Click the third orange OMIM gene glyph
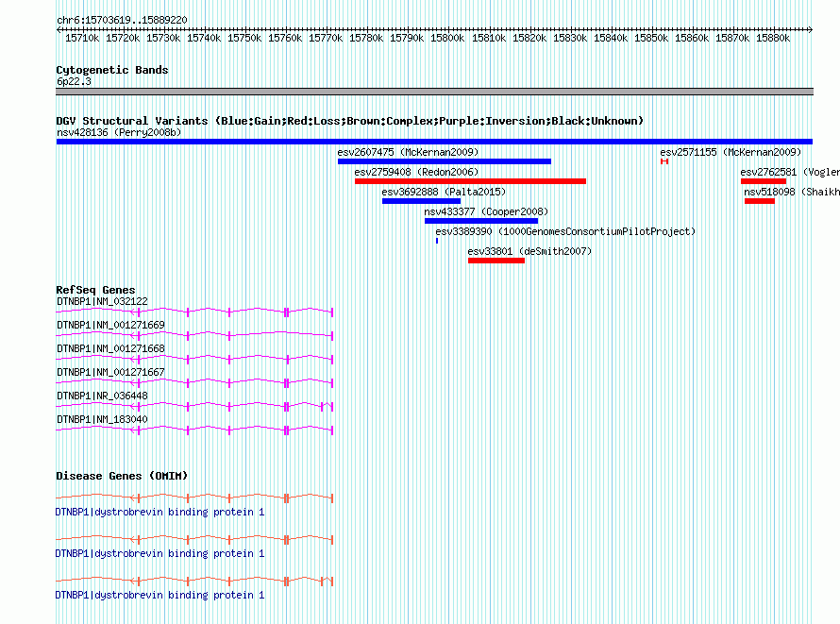840x624 pixels. (194, 581)
